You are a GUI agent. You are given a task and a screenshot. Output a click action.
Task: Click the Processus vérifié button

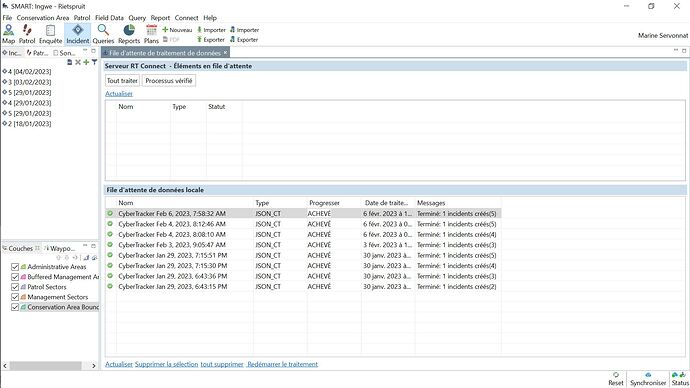[169, 81]
